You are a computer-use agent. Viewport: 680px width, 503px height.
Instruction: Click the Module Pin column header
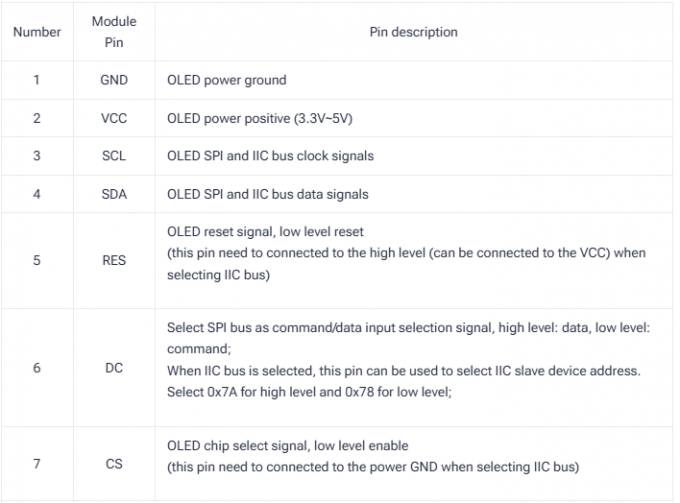pos(114,32)
